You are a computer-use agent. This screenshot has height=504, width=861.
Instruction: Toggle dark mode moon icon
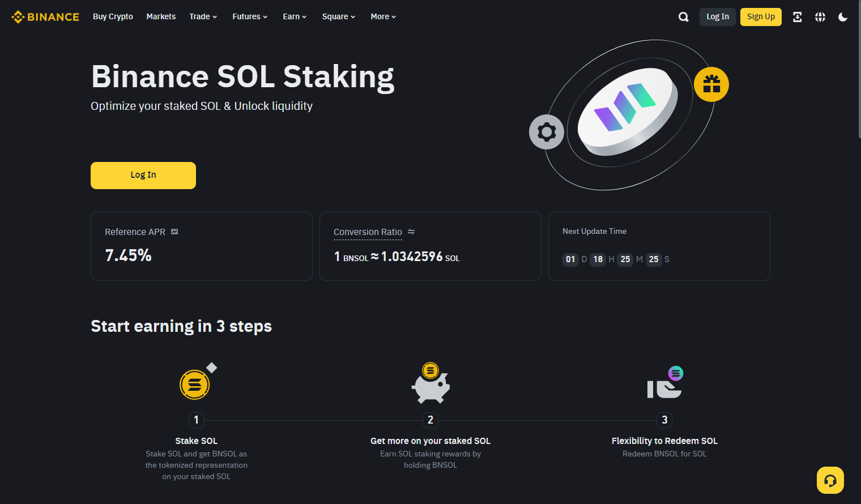(x=843, y=17)
